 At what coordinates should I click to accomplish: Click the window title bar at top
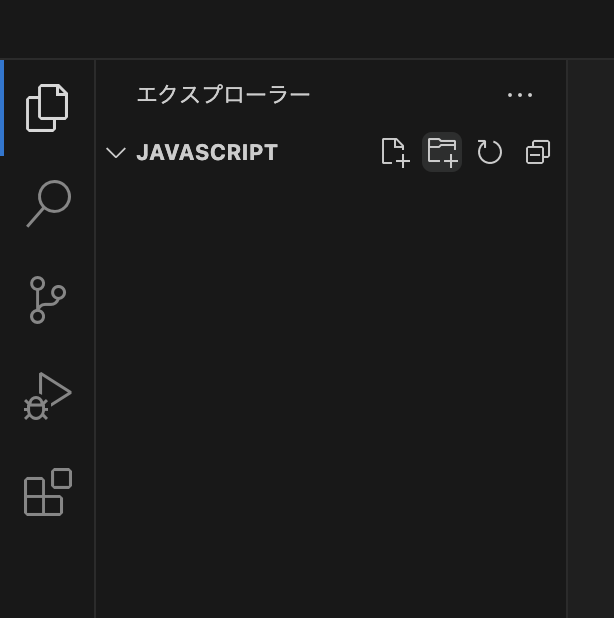[307, 28]
